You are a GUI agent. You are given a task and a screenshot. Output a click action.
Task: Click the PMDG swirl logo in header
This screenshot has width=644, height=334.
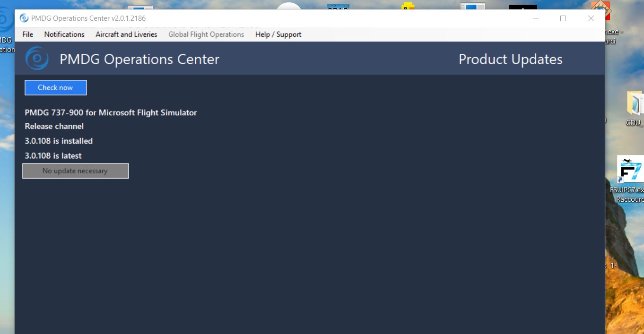(37, 59)
